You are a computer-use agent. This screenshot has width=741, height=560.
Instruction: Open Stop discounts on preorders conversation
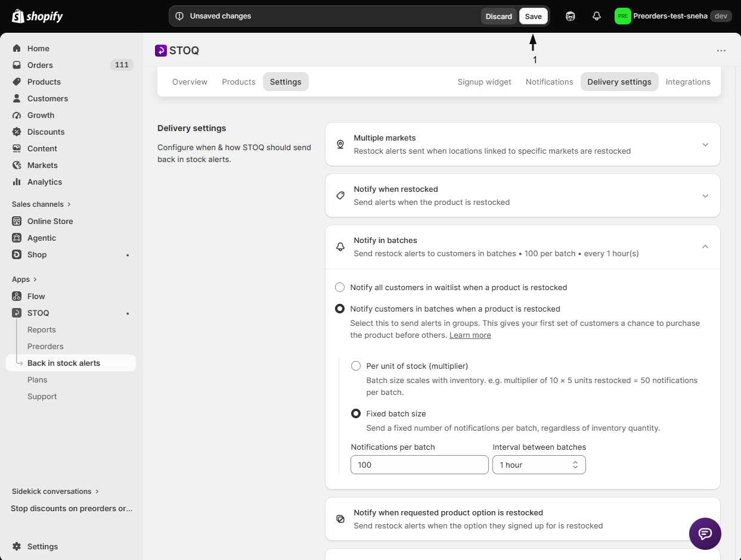click(72, 508)
